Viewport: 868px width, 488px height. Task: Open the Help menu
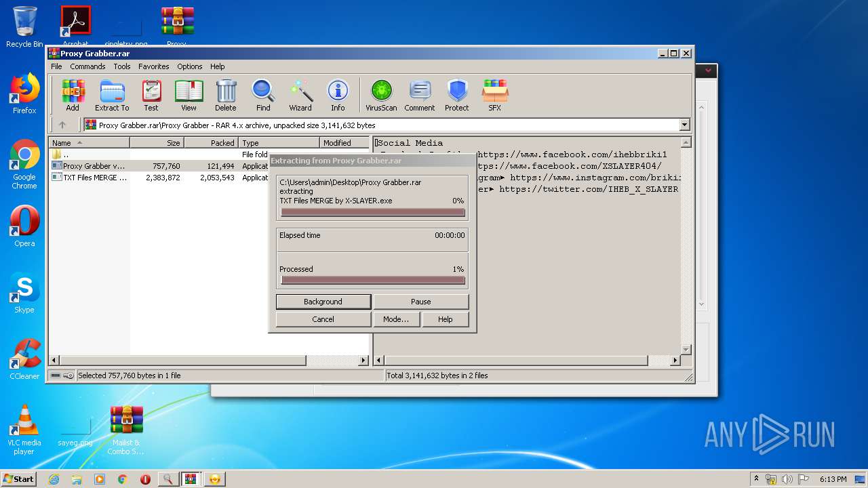[x=217, y=66]
